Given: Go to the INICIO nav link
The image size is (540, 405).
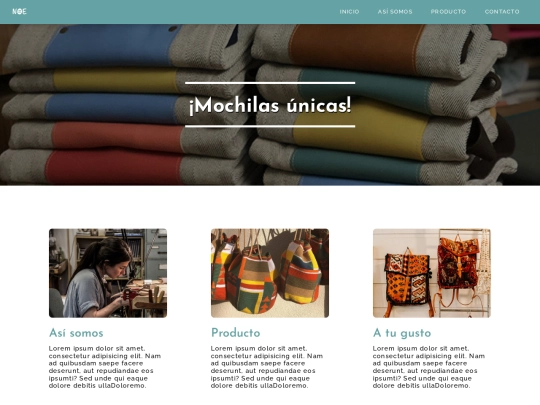Looking at the screenshot, I should coord(349,12).
